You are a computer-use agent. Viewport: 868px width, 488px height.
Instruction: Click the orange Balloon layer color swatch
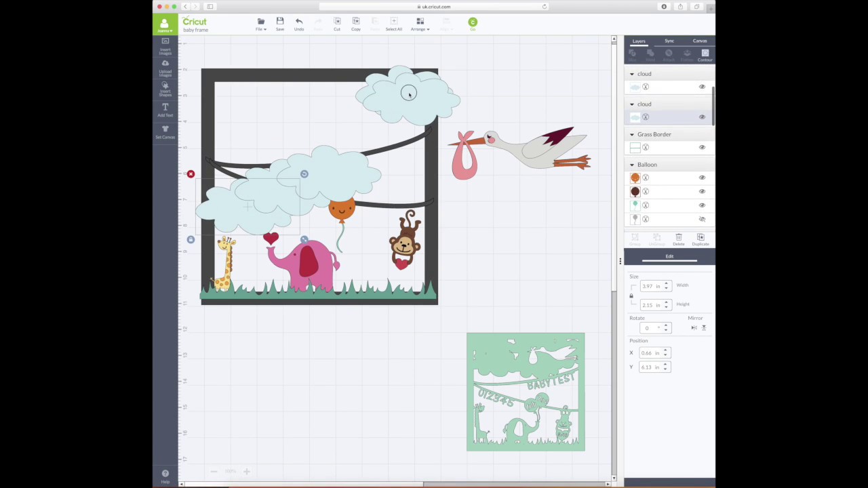635,178
